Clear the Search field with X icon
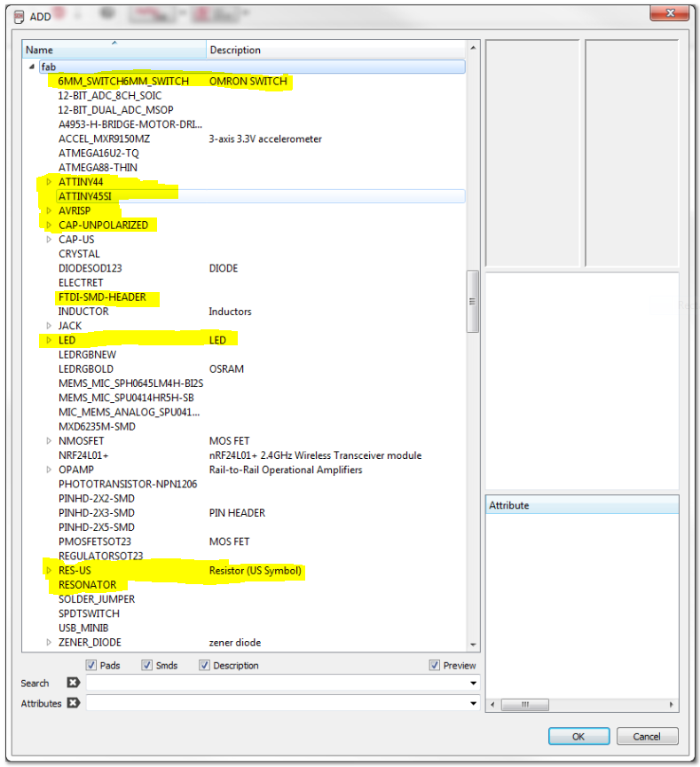 pyautogui.click(x=74, y=683)
